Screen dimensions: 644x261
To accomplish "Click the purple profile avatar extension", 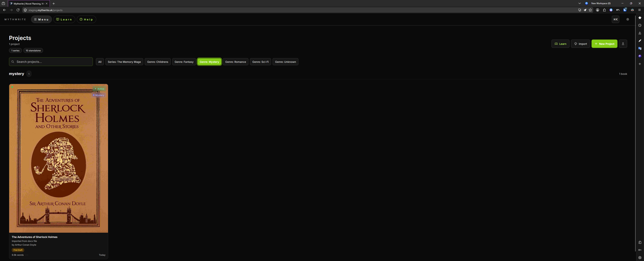I will point(611,10).
